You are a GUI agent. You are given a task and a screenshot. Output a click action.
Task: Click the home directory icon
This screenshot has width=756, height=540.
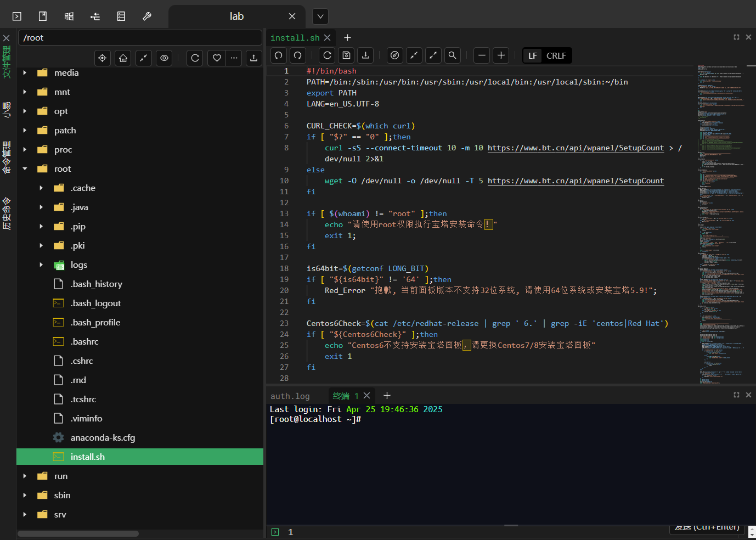click(x=123, y=58)
